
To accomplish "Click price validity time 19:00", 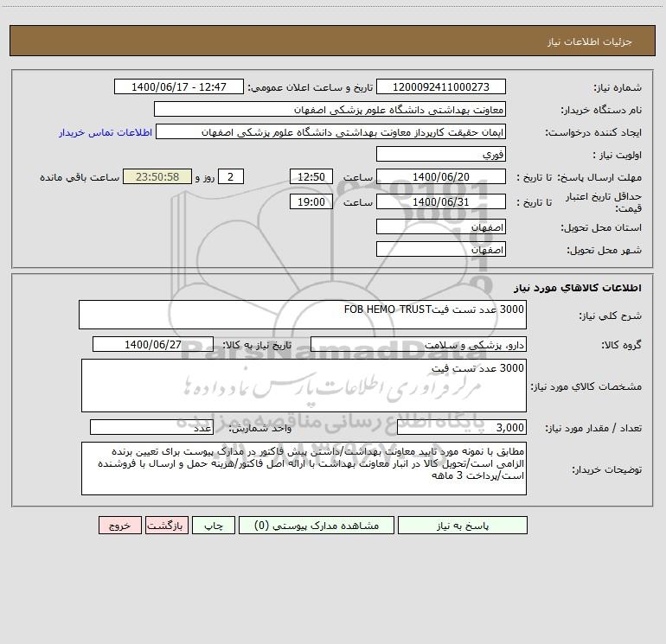I will (311, 202).
